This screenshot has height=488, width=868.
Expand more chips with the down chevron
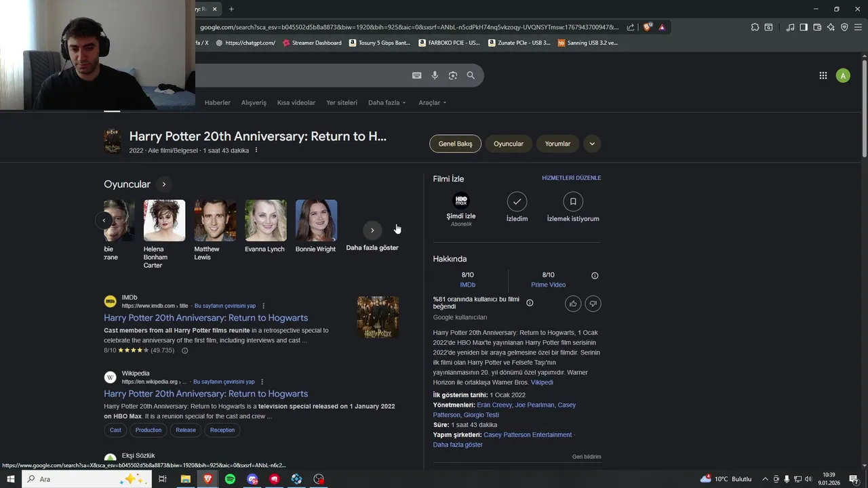(592, 144)
